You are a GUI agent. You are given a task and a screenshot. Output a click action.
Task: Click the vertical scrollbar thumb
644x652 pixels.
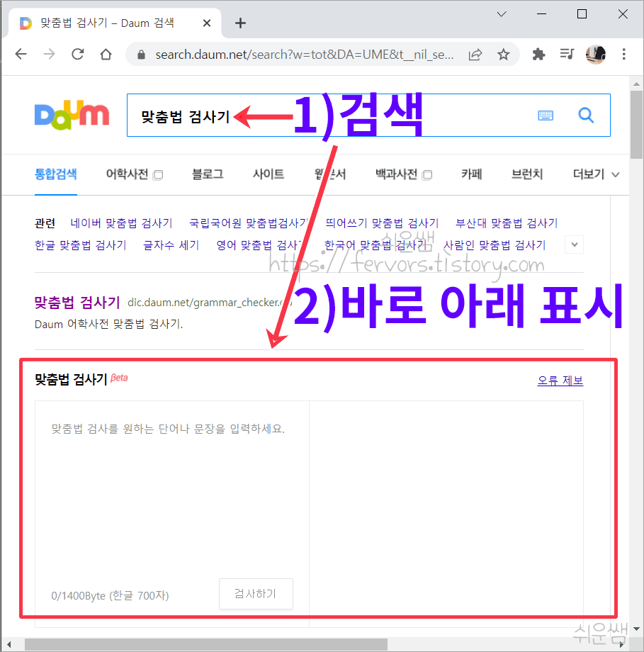pos(636,125)
